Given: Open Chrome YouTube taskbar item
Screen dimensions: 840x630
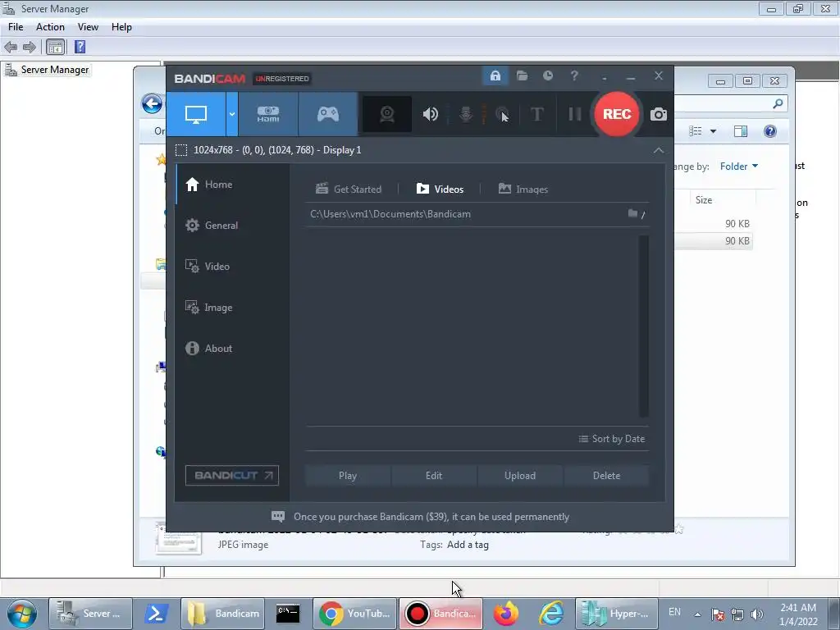Looking at the screenshot, I should (x=354, y=614).
